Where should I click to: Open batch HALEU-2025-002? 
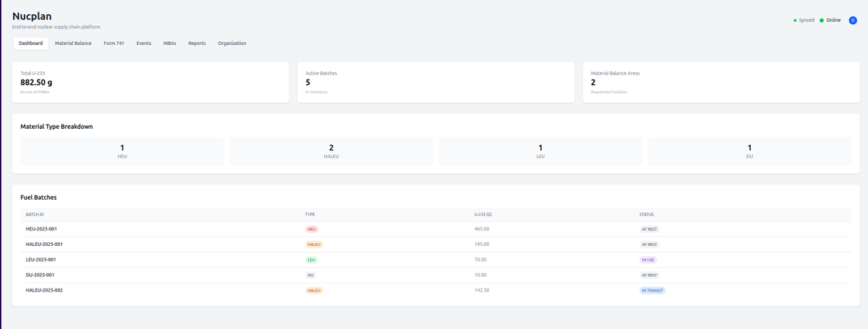pyautogui.click(x=44, y=290)
